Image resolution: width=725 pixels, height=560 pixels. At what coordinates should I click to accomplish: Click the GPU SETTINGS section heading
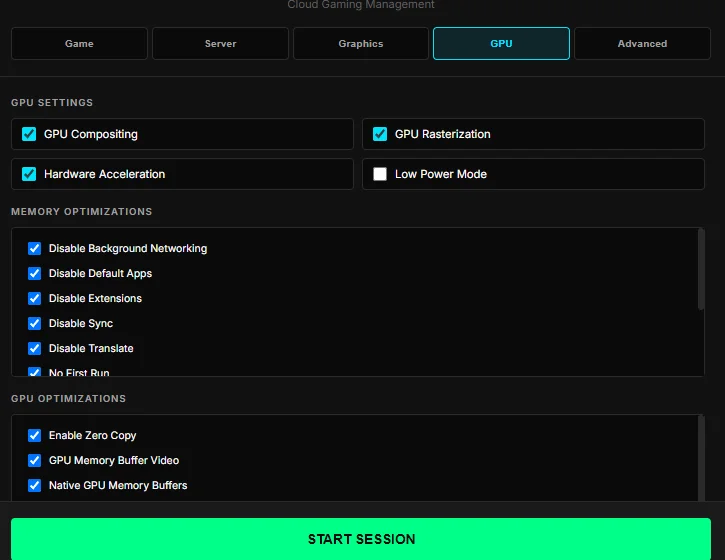coord(52,103)
